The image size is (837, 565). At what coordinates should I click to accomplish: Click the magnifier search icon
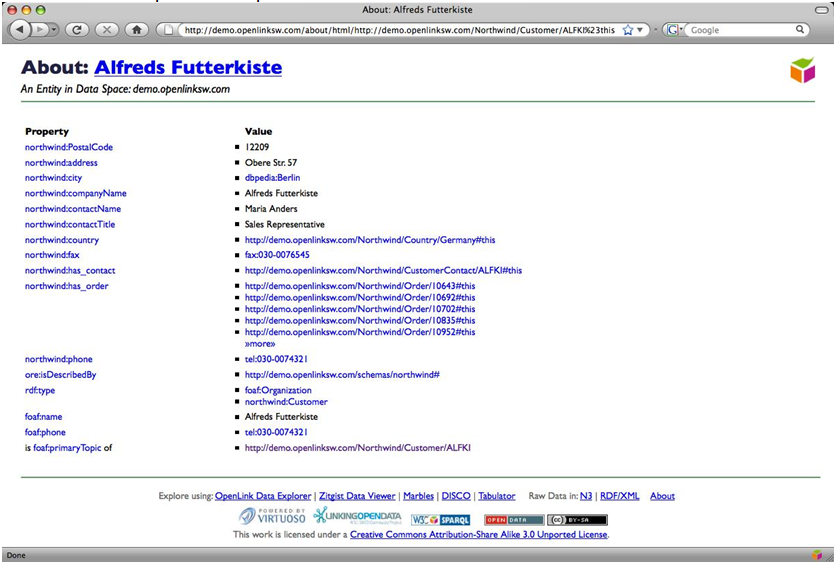click(800, 29)
